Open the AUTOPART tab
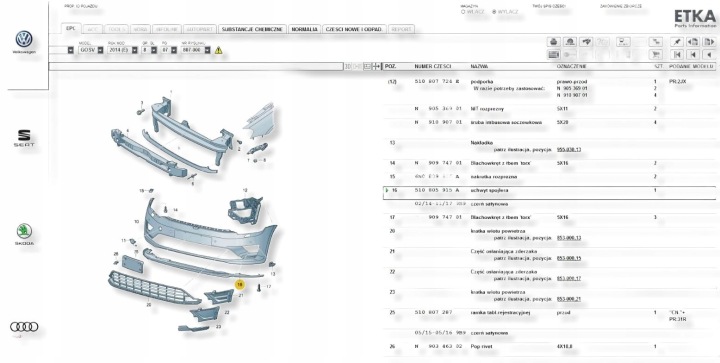 tap(199, 29)
